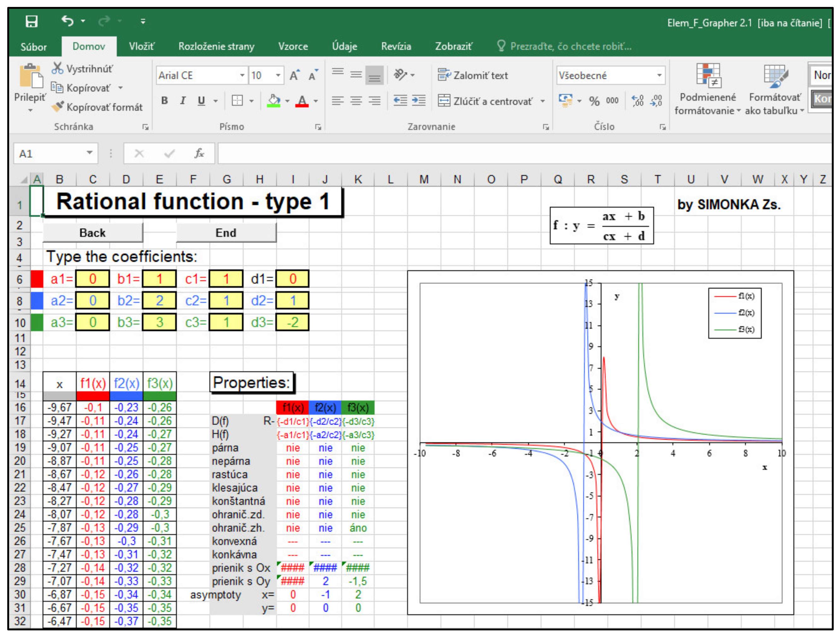
Task: Click the Cut (Vystrihnúť) scissors icon
Action: click(x=57, y=68)
